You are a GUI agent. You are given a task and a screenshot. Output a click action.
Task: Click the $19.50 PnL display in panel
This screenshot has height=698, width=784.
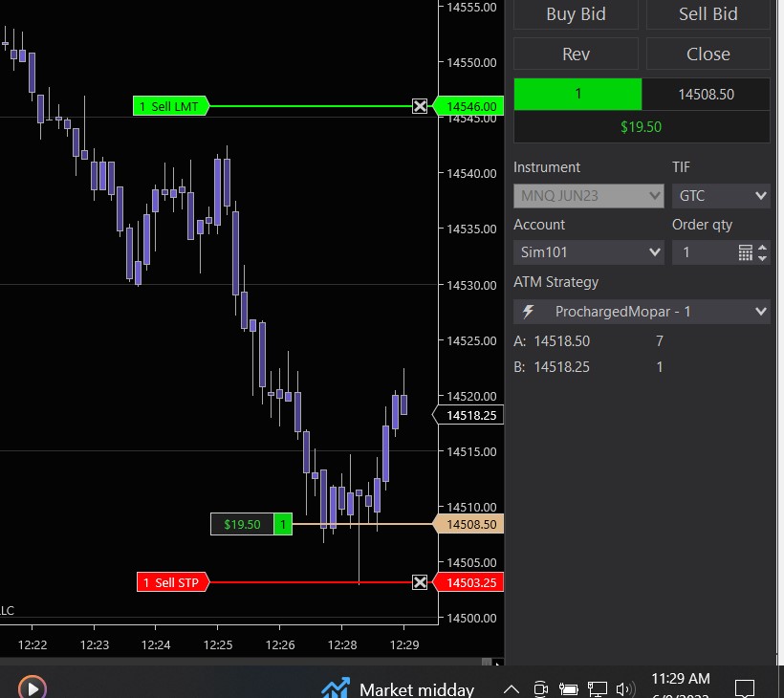click(641, 126)
